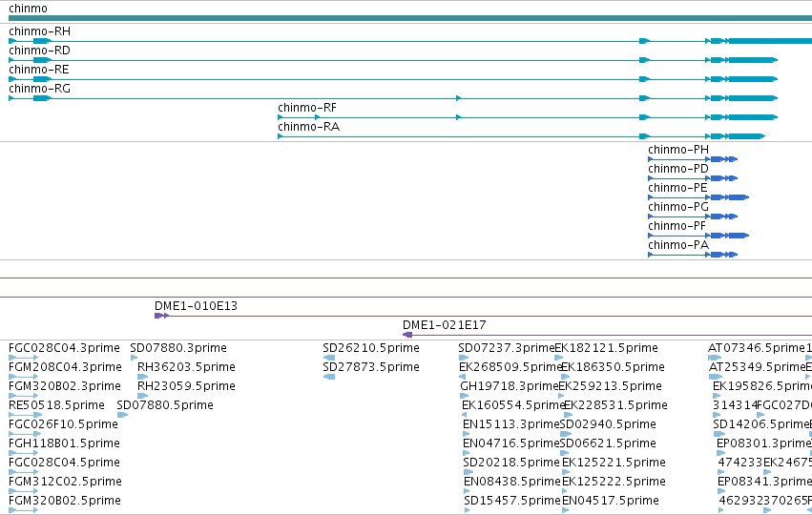Image resolution: width=812 pixels, height=515 pixels.
Task: Click the chinmo-RE transcript label
Action: pyautogui.click(x=39, y=70)
